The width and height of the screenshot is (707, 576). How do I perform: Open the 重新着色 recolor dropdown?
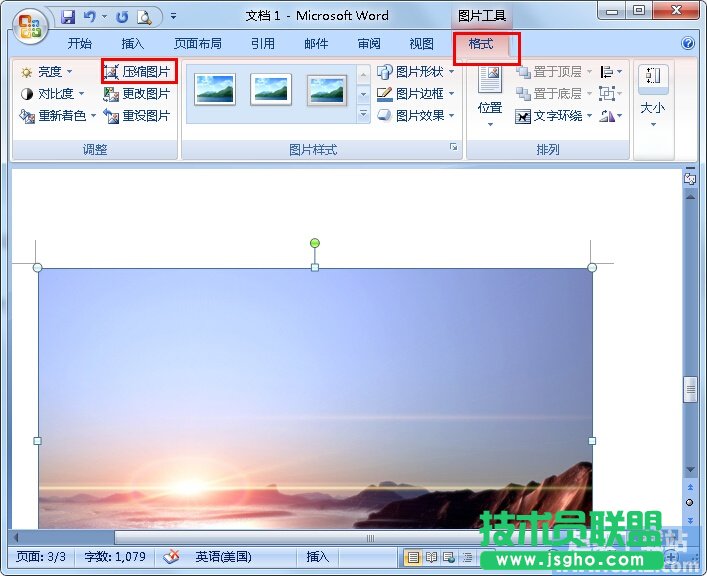58,116
